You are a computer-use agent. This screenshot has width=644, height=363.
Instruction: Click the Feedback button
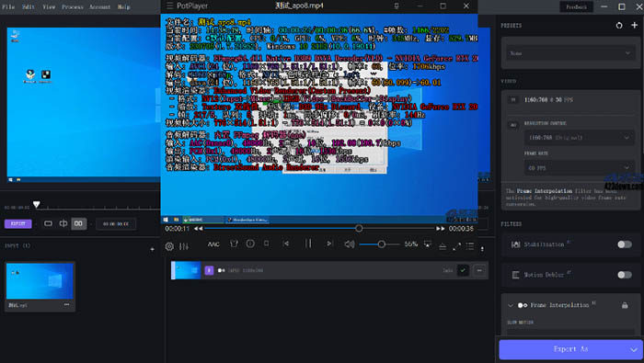576,6
